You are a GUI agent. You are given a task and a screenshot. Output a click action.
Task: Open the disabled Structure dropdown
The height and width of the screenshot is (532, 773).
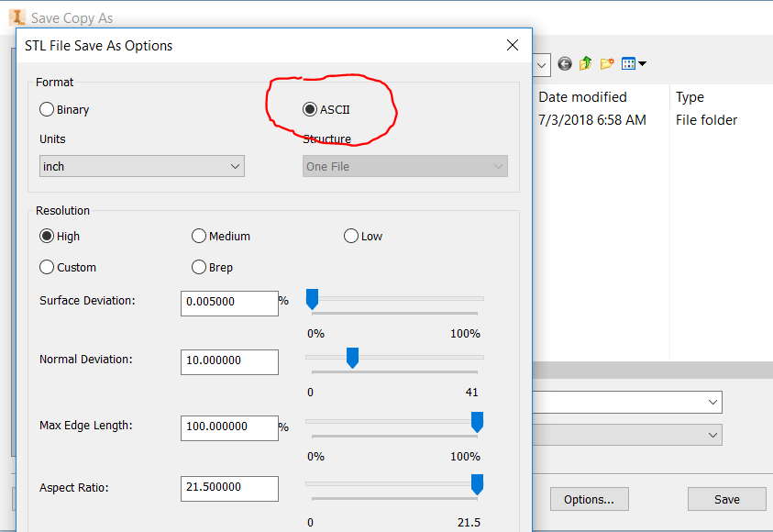[x=404, y=166]
